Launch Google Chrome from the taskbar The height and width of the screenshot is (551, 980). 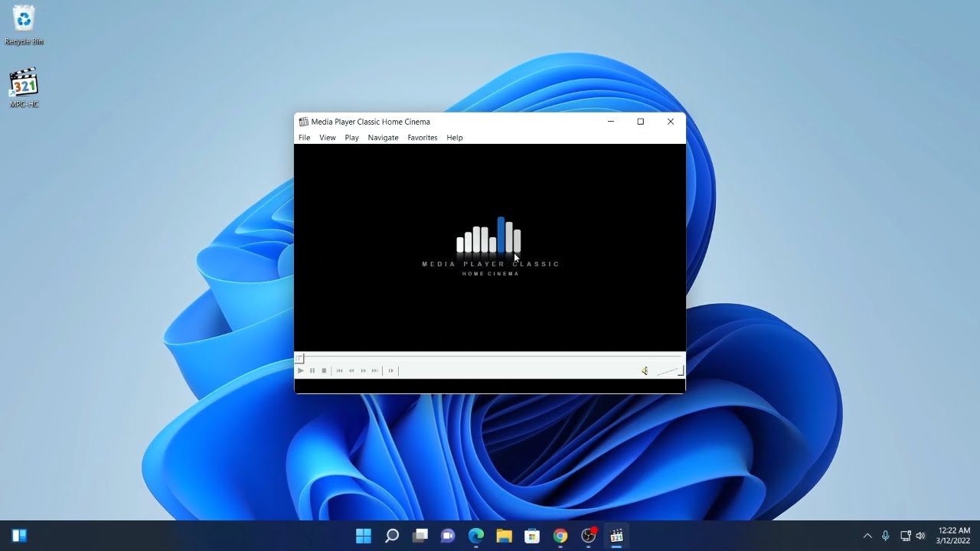pos(560,536)
